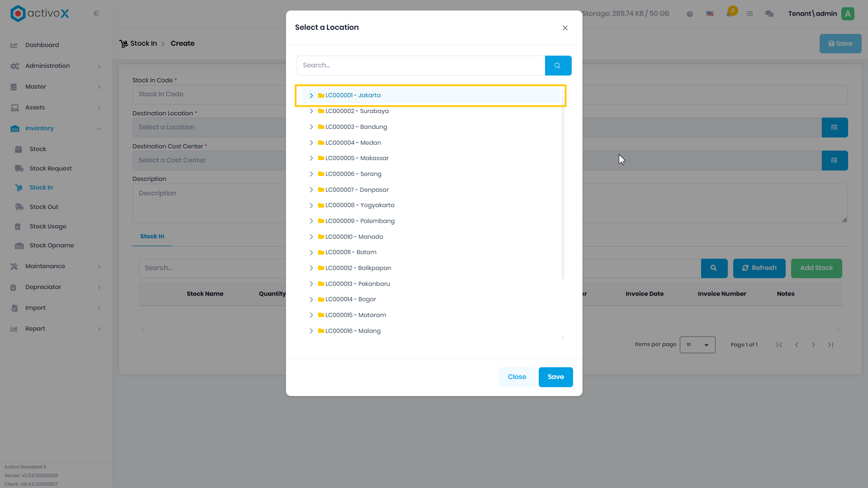The width and height of the screenshot is (868, 488).
Task: Focus the Search field in location dialog
Action: pos(421,66)
